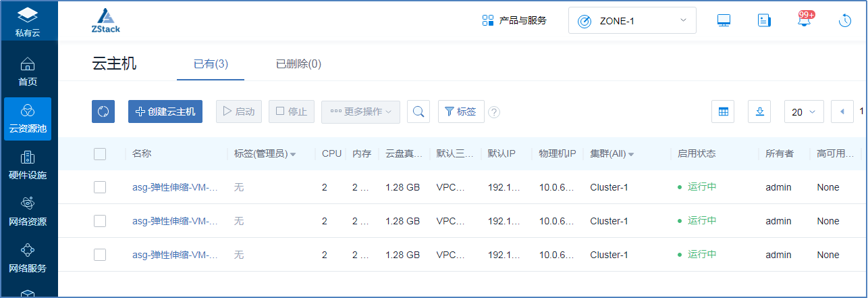Switch to the 已删除(0) tab
The image size is (868, 298).
coord(298,64)
